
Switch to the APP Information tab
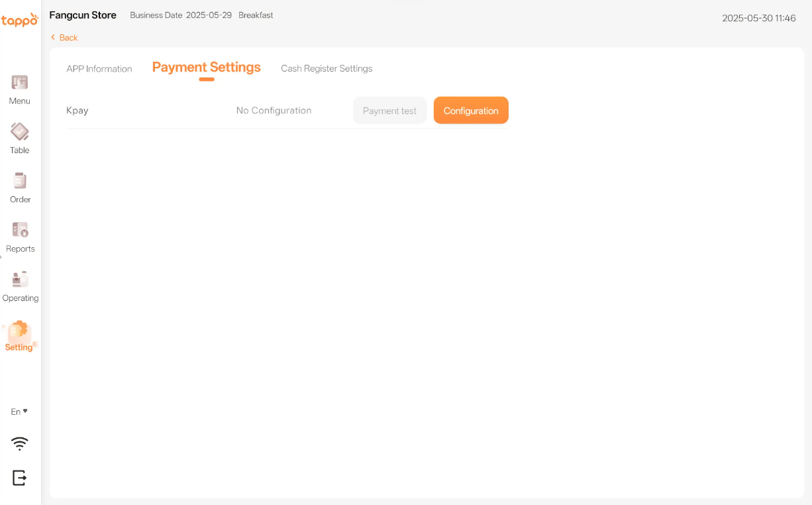coord(99,69)
